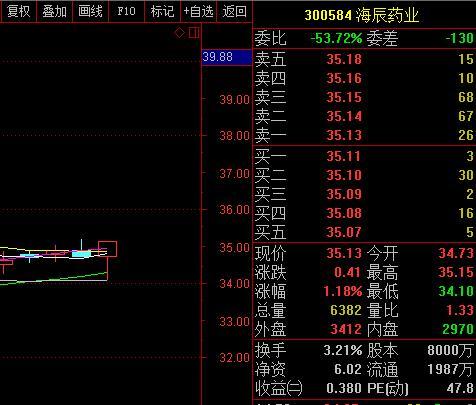
Task: Open the 叠加 overlay option
Action: tap(54, 11)
